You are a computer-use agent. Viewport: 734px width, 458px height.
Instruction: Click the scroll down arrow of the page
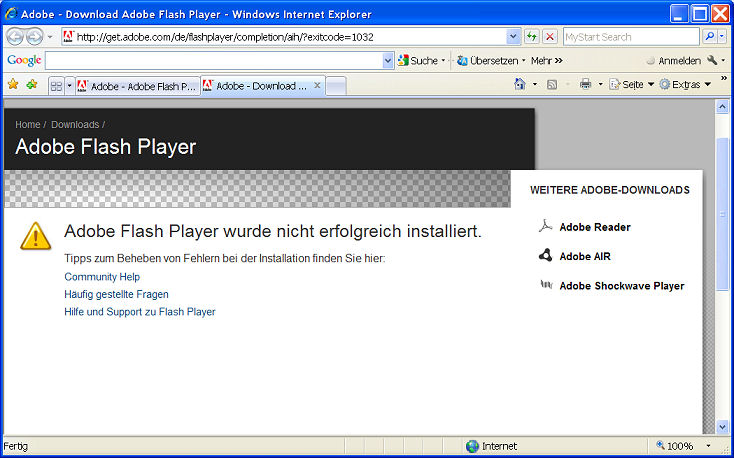point(722,427)
